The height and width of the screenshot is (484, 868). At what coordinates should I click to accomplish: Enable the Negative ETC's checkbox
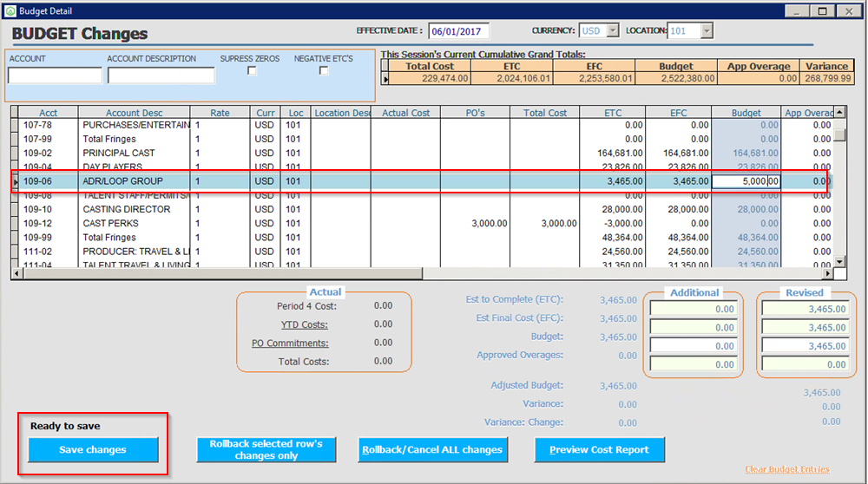pos(324,71)
